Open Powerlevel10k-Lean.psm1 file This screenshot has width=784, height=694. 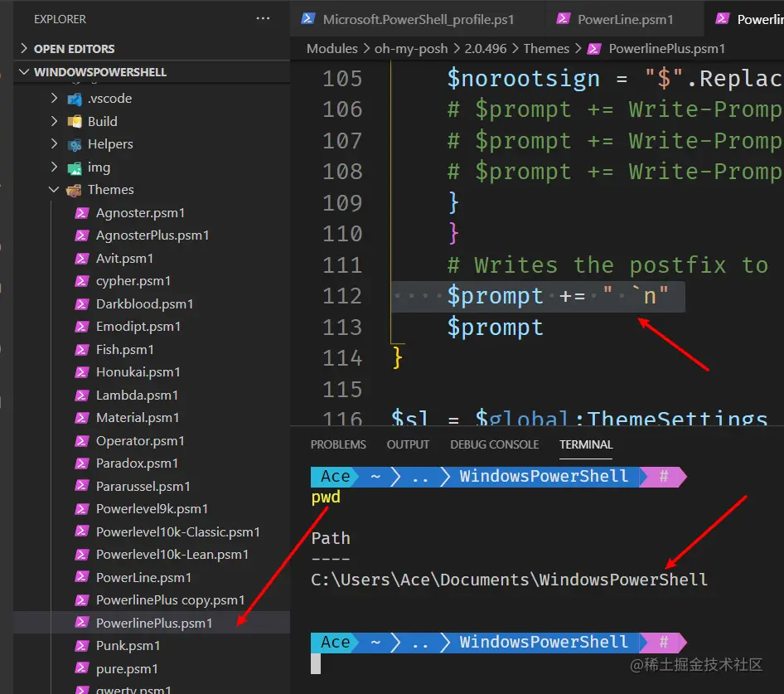pyautogui.click(x=172, y=554)
